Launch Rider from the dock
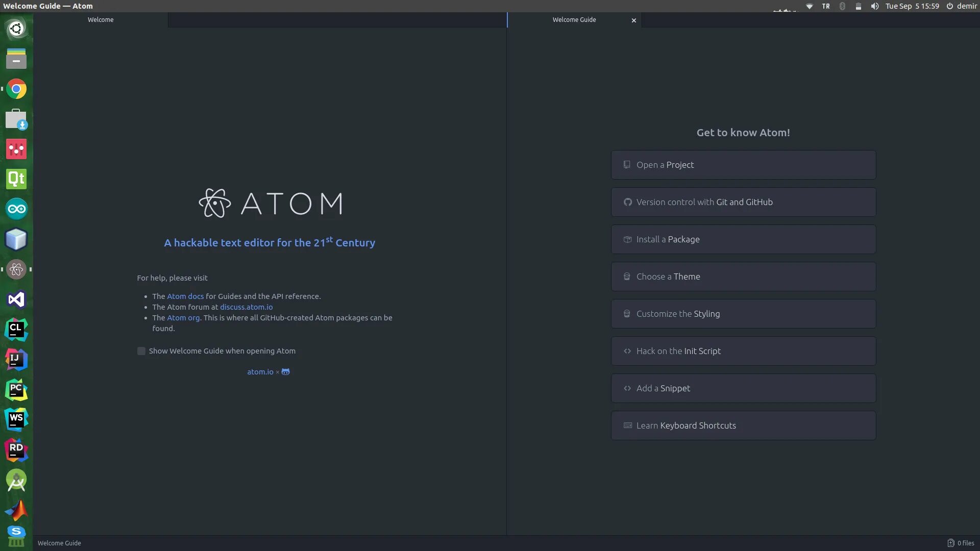Image resolution: width=980 pixels, height=551 pixels. 16,450
